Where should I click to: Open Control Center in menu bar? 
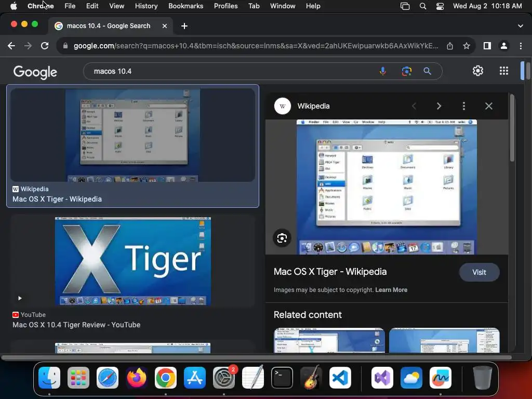(440, 6)
